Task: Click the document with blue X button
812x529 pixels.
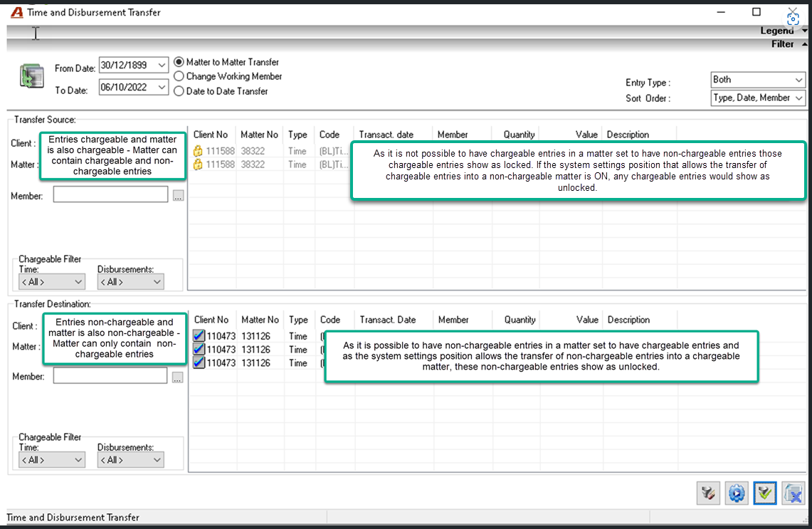Action: [x=793, y=493]
